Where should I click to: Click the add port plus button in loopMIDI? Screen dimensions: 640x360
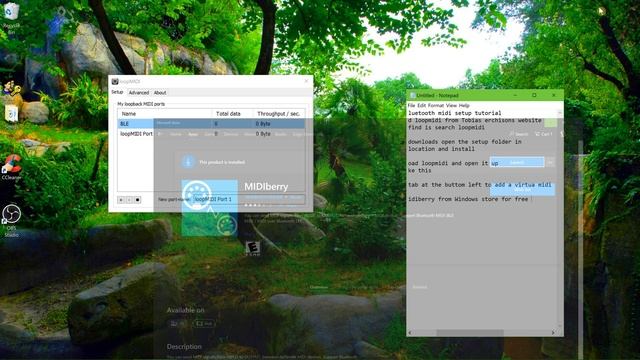pyautogui.click(x=121, y=200)
